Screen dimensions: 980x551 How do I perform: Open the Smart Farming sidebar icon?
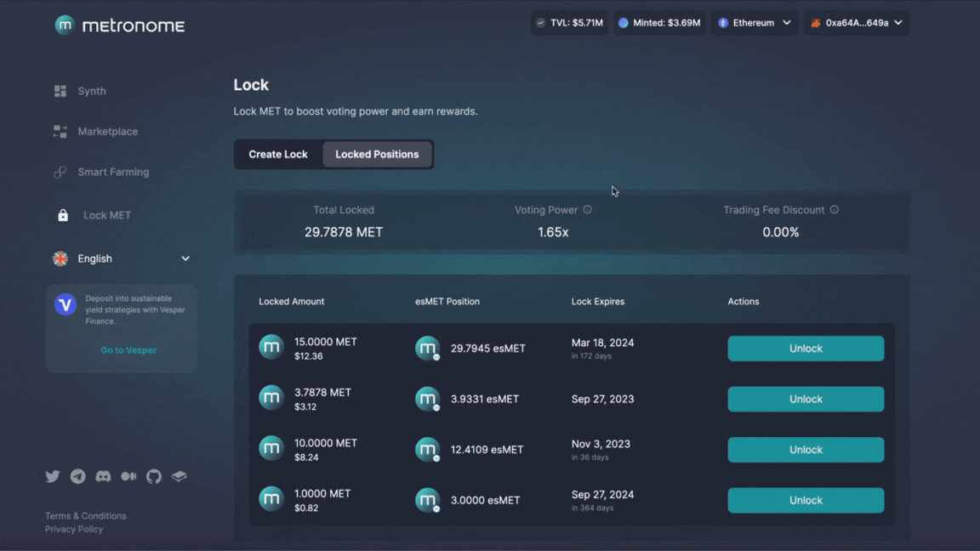pyautogui.click(x=60, y=172)
